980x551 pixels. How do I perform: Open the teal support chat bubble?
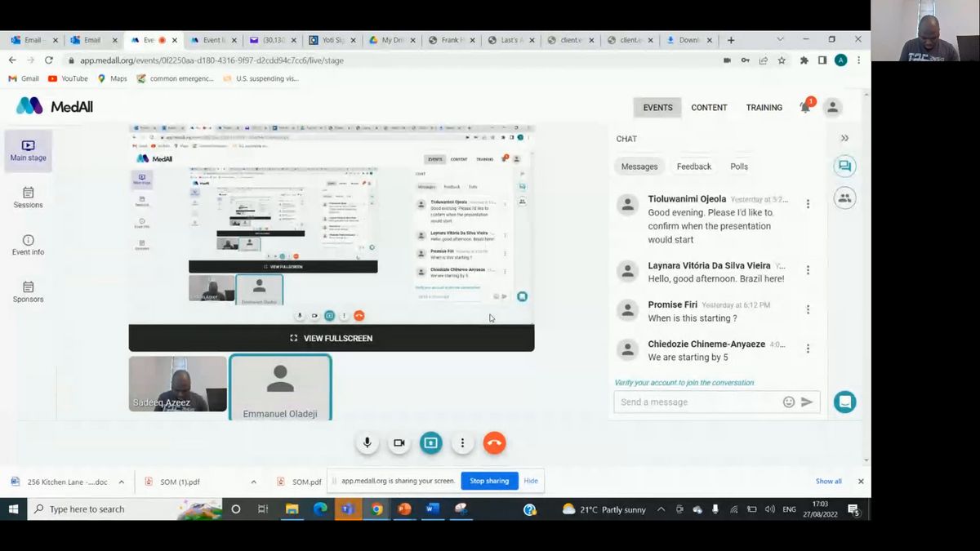844,402
